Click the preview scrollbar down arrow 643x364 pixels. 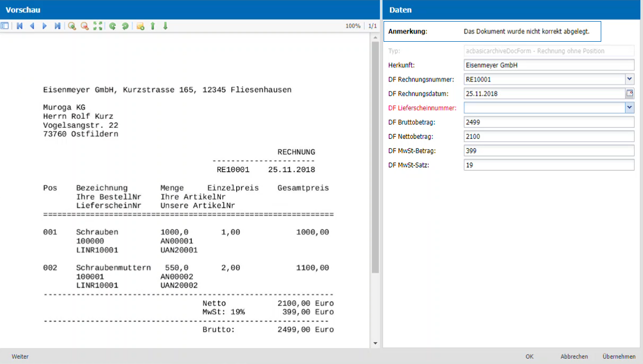[376, 343]
